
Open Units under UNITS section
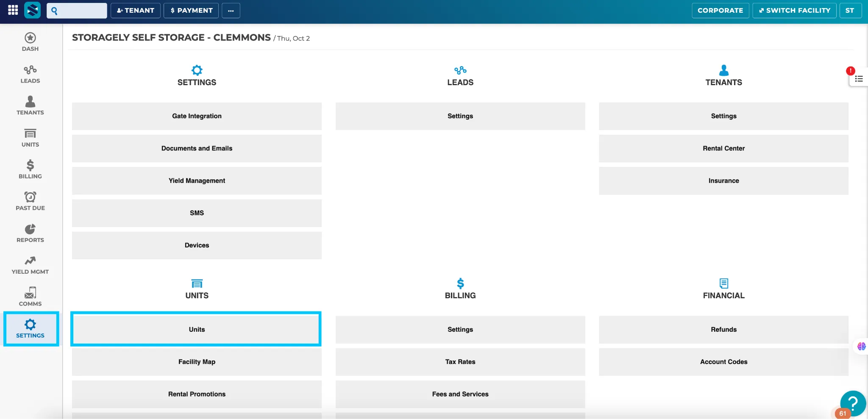(x=196, y=329)
